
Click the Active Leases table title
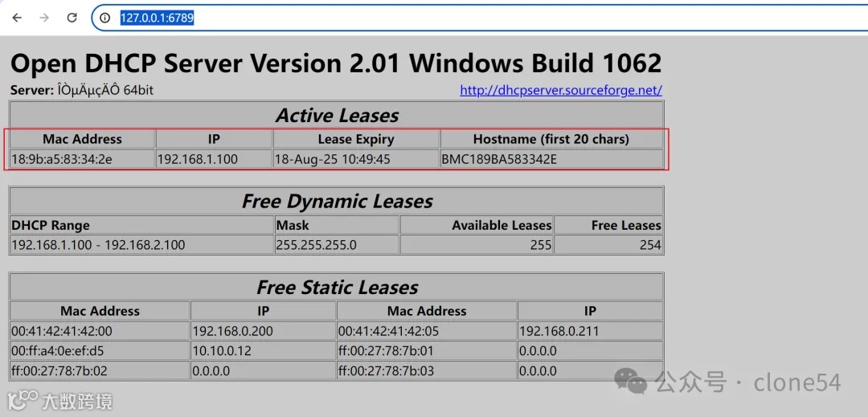coord(337,115)
